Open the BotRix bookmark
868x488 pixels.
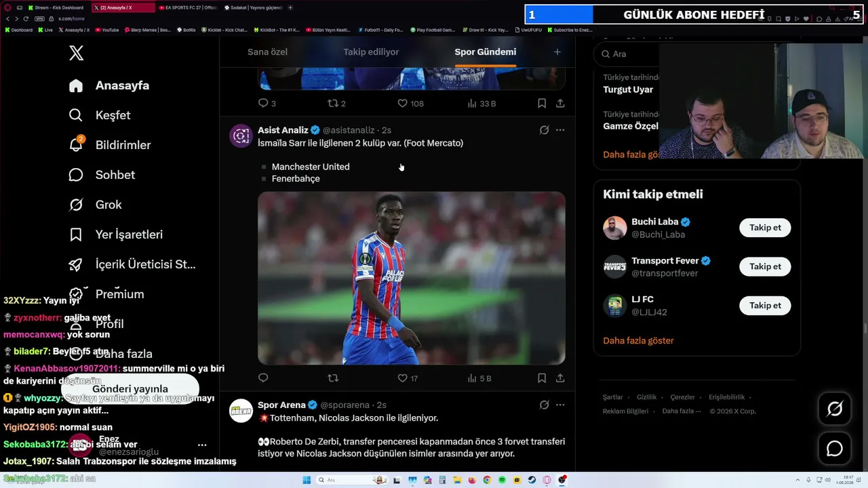click(x=186, y=30)
